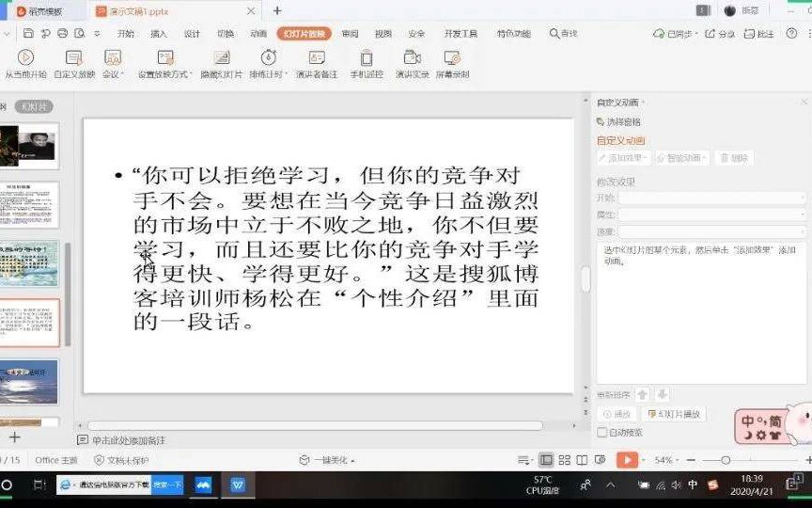Image resolution: width=812 pixels, height=508 pixels.
Task: Open 一键美化 dropdown in status bar
Action: (x=328, y=460)
